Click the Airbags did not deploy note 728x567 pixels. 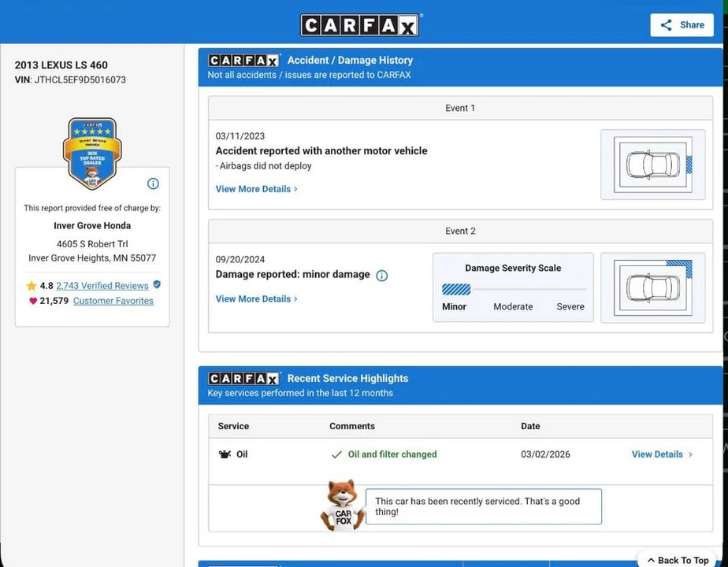pyautogui.click(x=263, y=165)
